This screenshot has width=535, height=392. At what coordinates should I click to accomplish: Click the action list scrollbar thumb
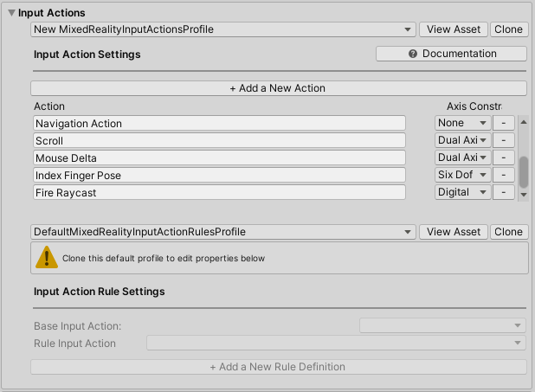(x=524, y=172)
